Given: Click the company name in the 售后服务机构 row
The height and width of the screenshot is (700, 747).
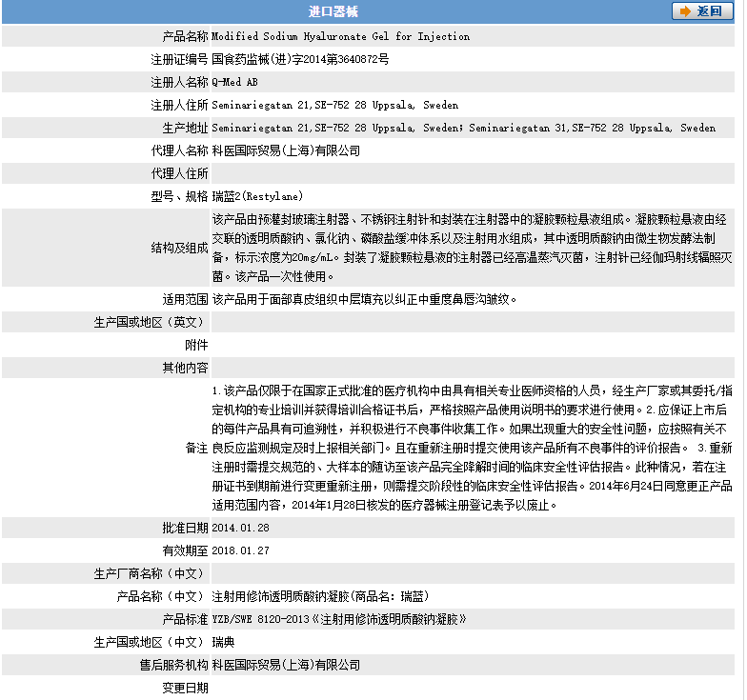Looking at the screenshot, I should (x=286, y=665).
